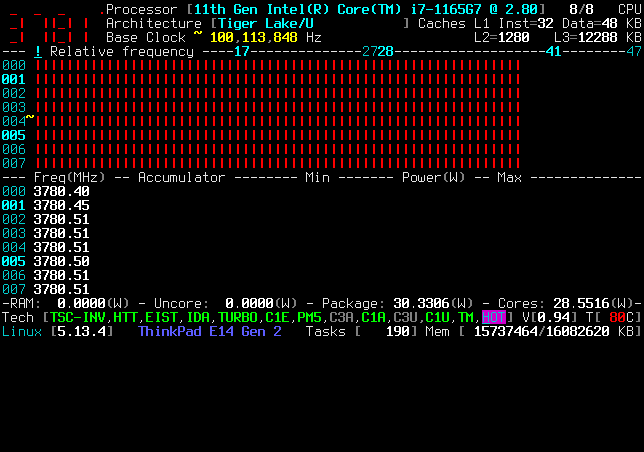Click the red usage bar for CPU 003
The width and height of the screenshot is (644, 452).
(x=278, y=108)
